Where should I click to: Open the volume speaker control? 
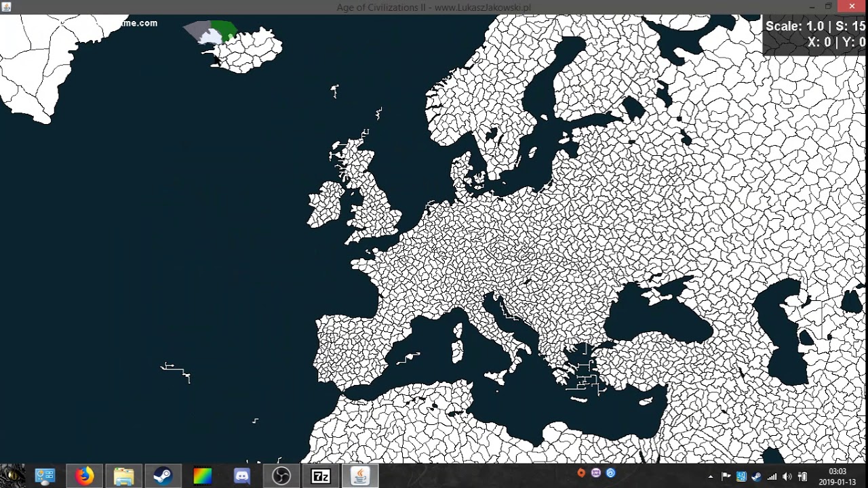tap(787, 476)
